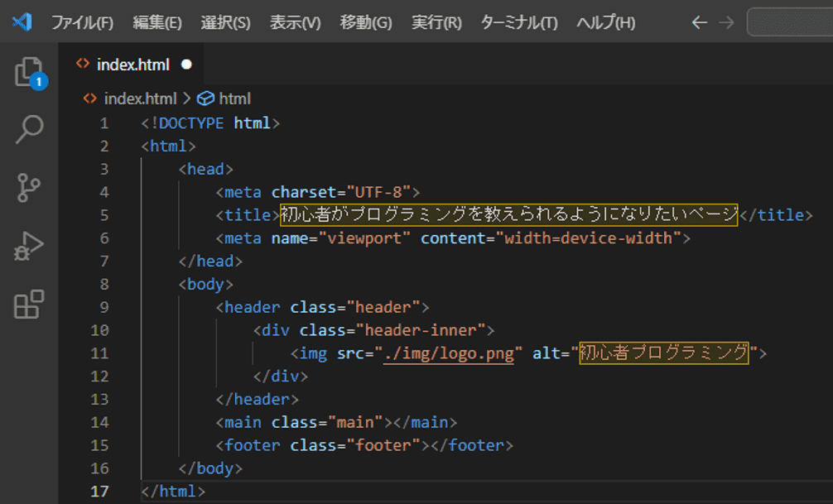This screenshot has height=504, width=833.
Task: Focus the command center search box
Action: pyautogui.click(x=789, y=22)
